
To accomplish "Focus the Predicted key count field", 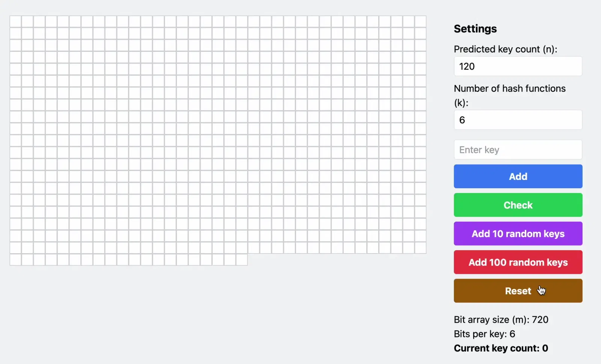I will pos(518,66).
